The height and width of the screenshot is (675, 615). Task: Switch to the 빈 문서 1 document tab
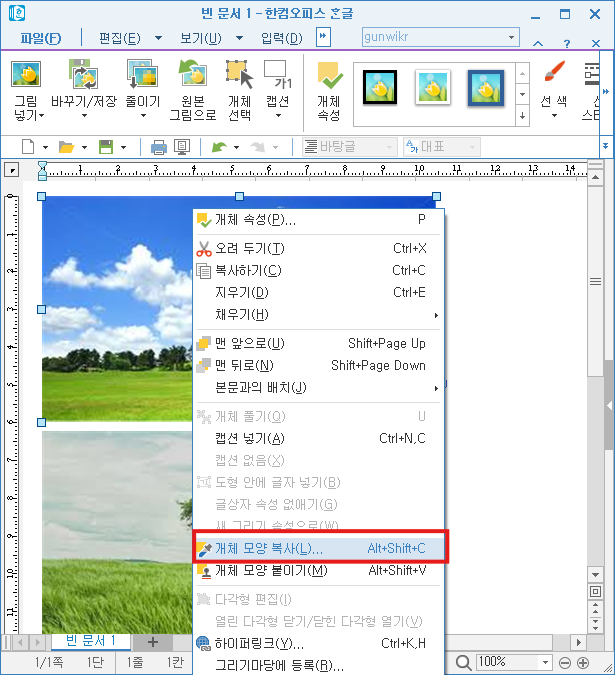[91, 641]
